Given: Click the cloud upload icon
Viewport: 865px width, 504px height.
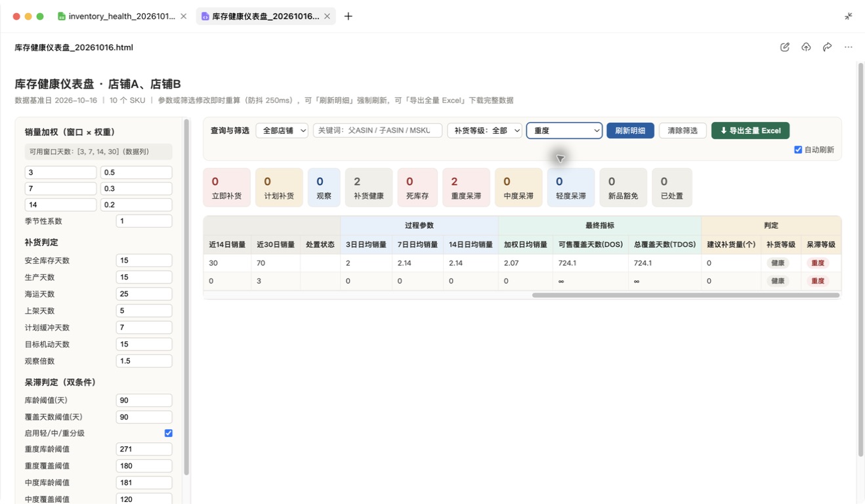Looking at the screenshot, I should tap(806, 47).
